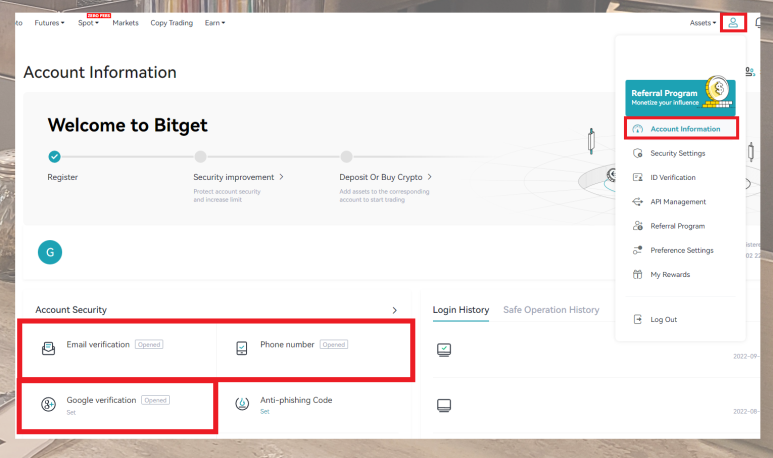
Task: Click the Set link under Anti-phishing Code
Action: tap(265, 411)
